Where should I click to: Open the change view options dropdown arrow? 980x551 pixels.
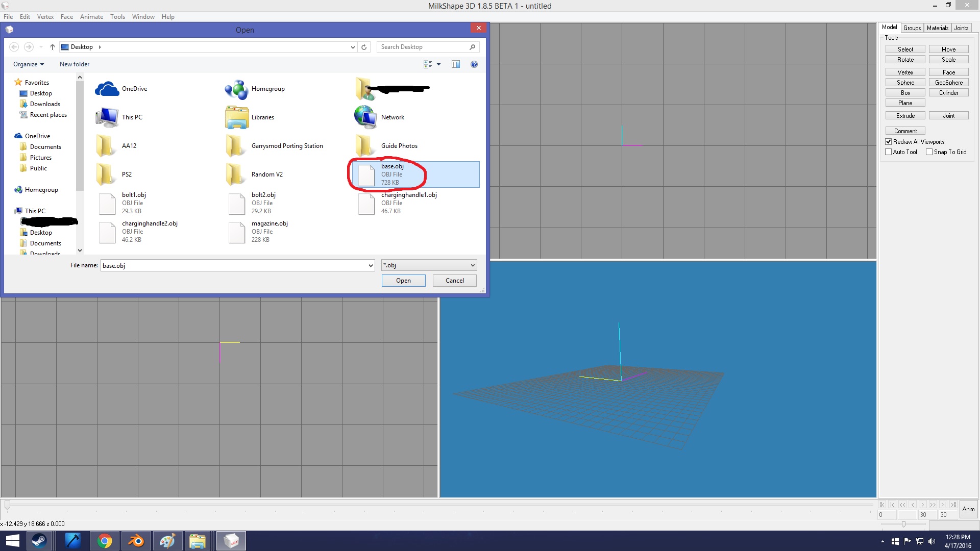[x=438, y=64]
